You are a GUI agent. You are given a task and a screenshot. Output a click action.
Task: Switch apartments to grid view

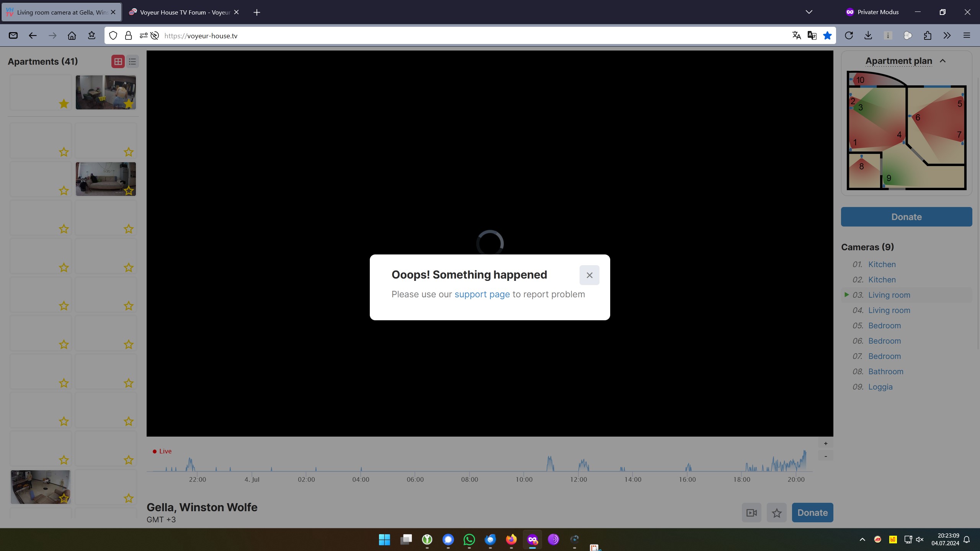(x=118, y=62)
